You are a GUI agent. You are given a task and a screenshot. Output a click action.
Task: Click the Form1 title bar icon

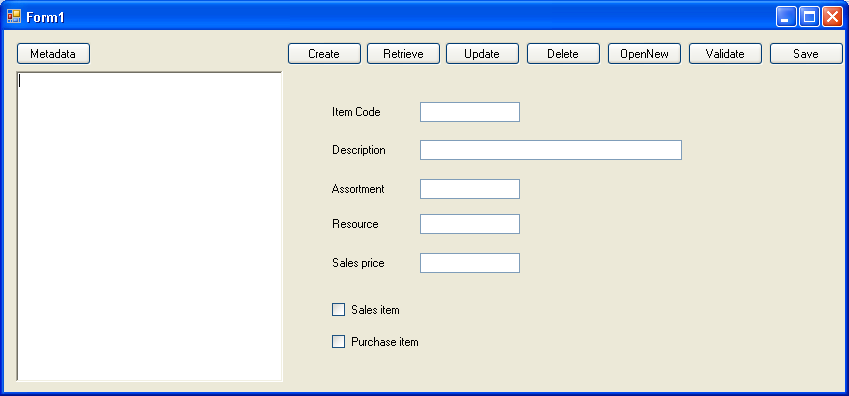[x=14, y=17]
